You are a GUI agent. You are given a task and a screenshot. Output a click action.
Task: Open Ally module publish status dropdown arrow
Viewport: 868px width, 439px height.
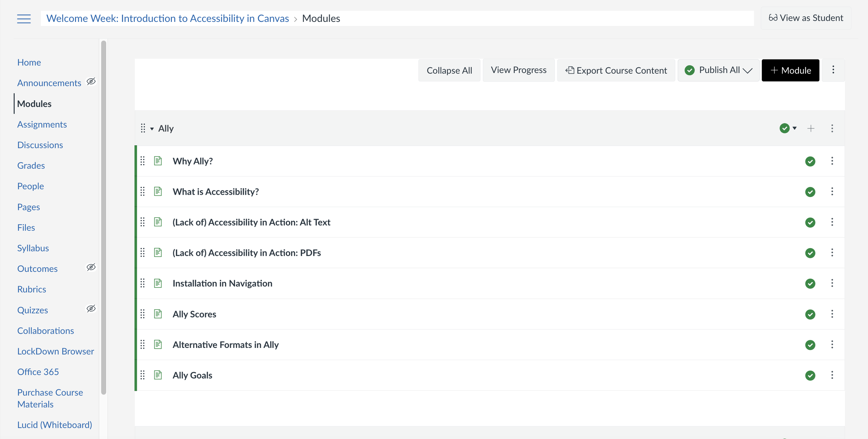tap(794, 128)
